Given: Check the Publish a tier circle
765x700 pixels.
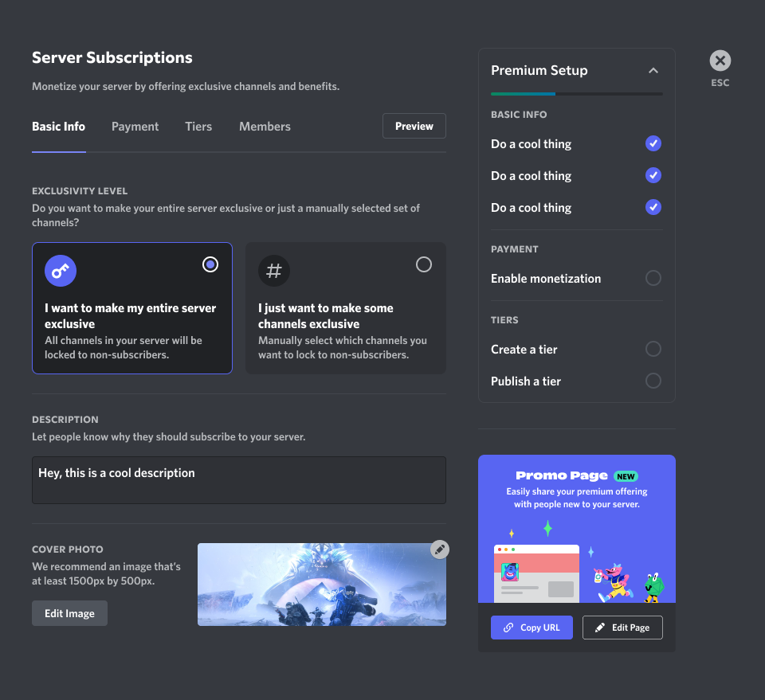Looking at the screenshot, I should (x=653, y=381).
